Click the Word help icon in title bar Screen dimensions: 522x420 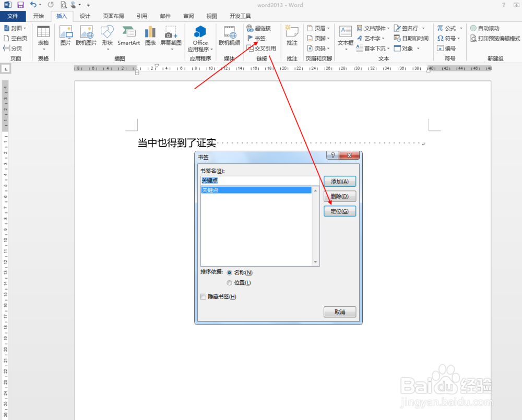tap(503, 5)
